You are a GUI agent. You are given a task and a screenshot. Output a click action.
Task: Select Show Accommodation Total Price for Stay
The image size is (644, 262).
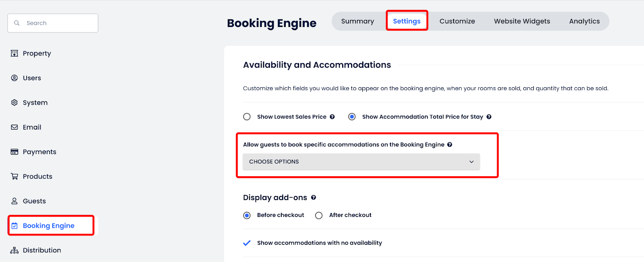pyautogui.click(x=352, y=117)
